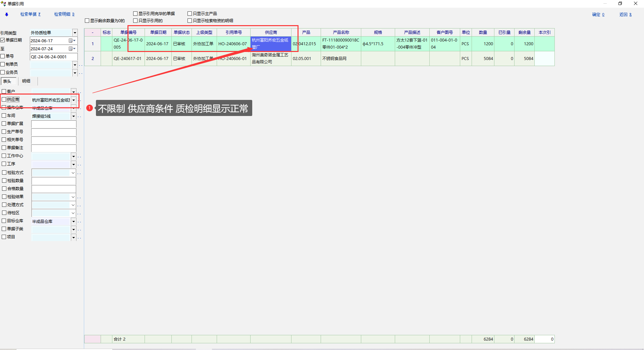644x350 pixels.
Task: Switch to the 明细 tab
Action: pos(26,81)
